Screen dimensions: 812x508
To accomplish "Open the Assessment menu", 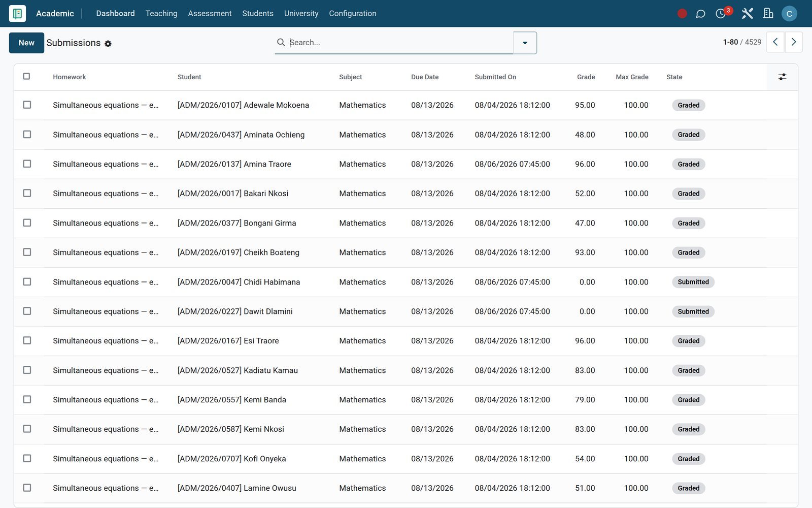I will click(x=210, y=13).
